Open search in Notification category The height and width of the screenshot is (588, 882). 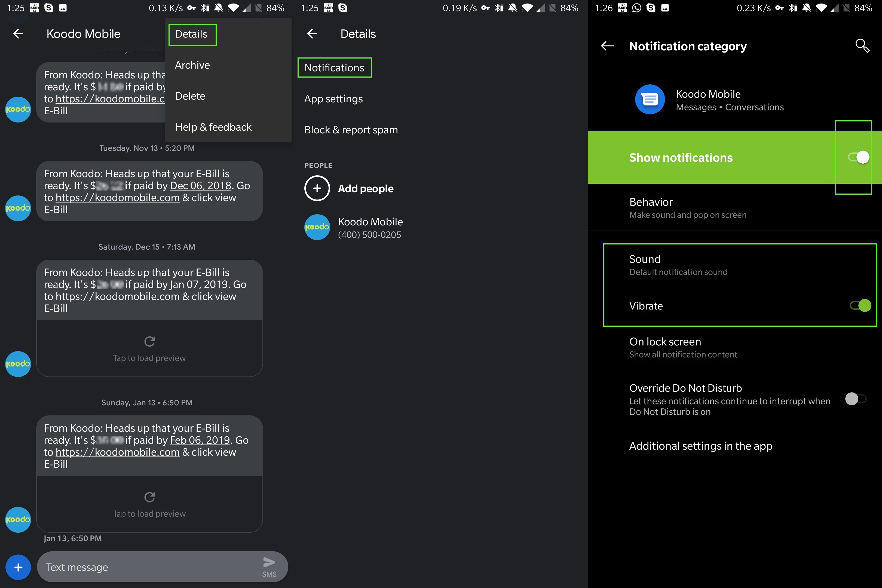point(862,46)
